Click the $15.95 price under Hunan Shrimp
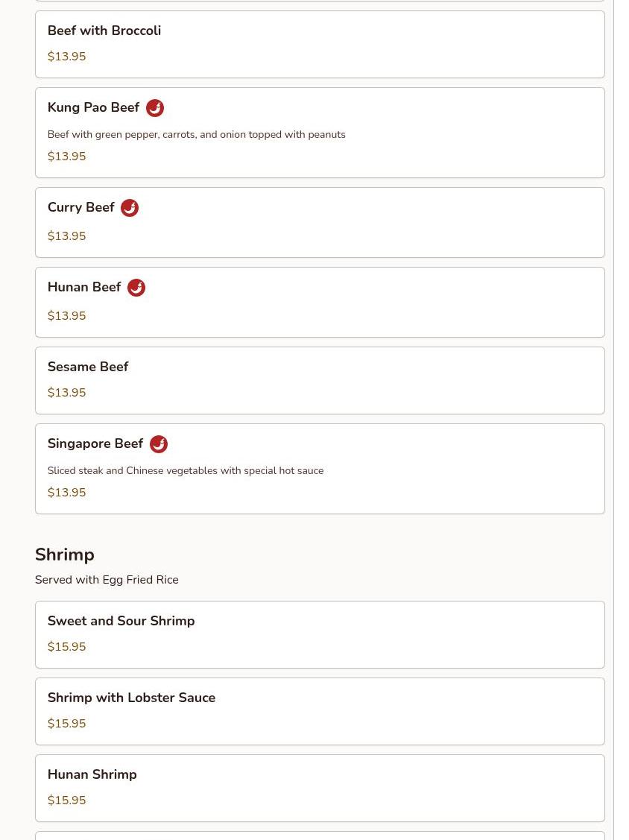The height and width of the screenshot is (840, 629). 66,800
